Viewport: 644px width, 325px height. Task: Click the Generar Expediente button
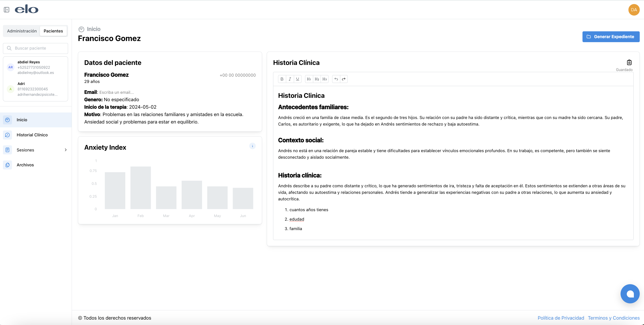(x=611, y=37)
